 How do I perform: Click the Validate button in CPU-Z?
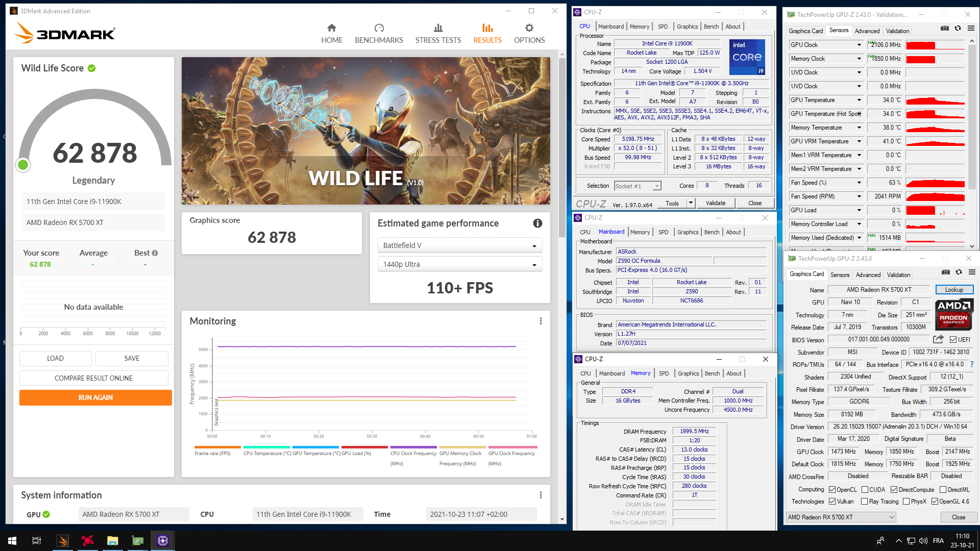coord(716,203)
